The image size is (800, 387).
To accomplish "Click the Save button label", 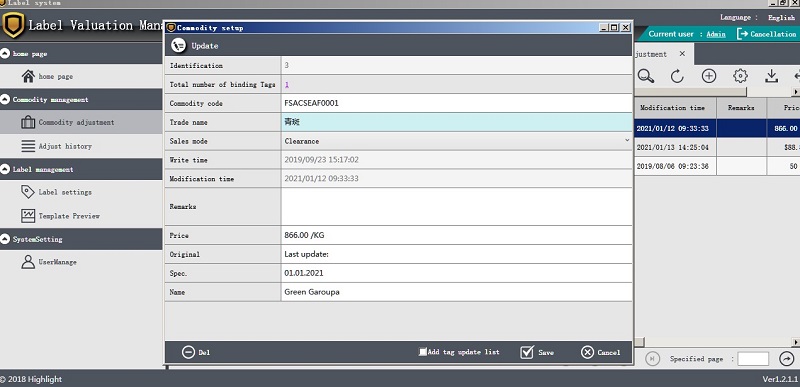I will coord(545,352).
